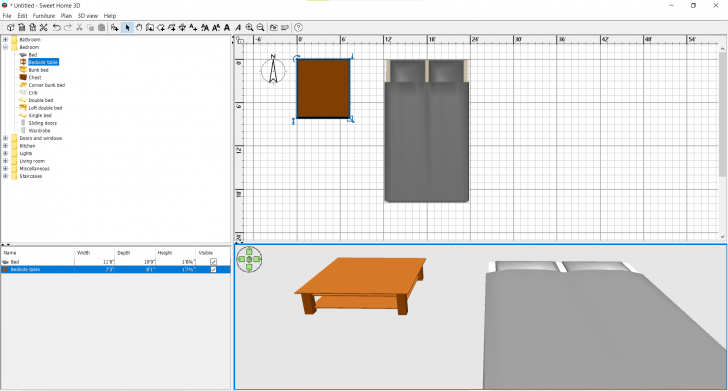Select Bunk bed in the catalog tree
The image size is (728, 391).
point(38,70)
